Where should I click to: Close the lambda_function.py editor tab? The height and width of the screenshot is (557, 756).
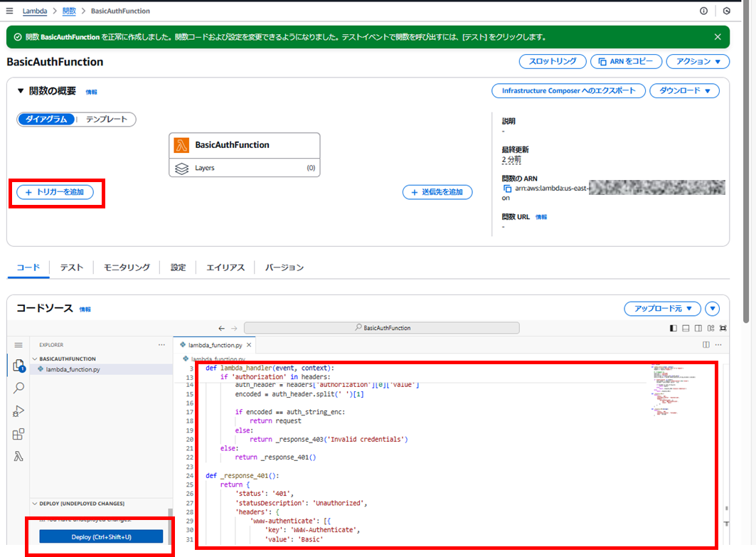tap(249, 345)
